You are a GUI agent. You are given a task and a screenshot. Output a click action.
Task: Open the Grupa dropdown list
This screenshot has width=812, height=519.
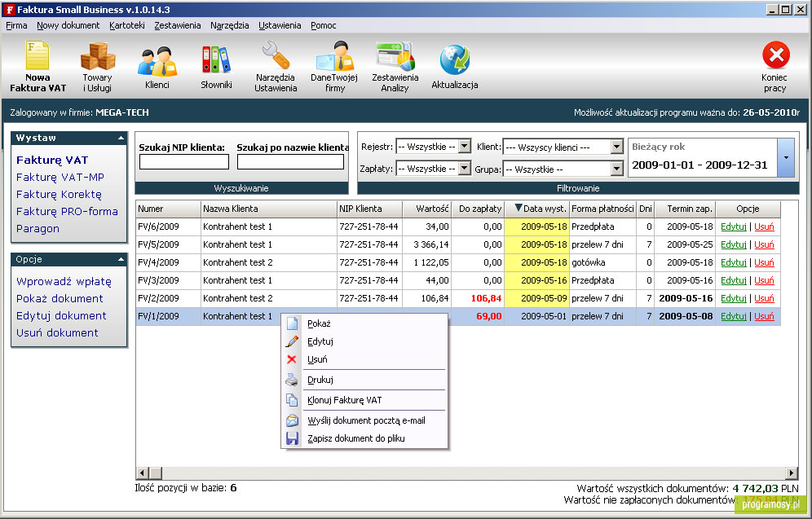(616, 169)
